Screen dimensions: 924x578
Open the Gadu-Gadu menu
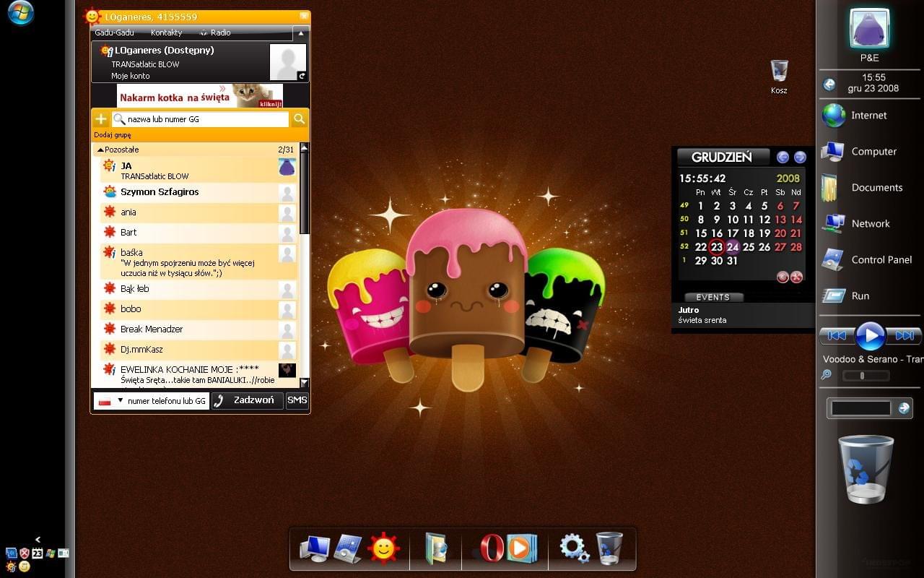tap(114, 33)
